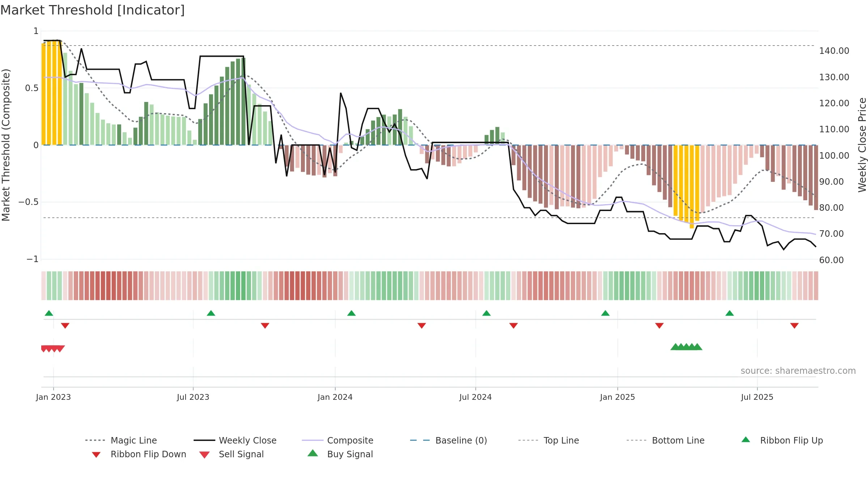Click the "130.00" price axis label
The width and height of the screenshot is (868, 488).
834,77
